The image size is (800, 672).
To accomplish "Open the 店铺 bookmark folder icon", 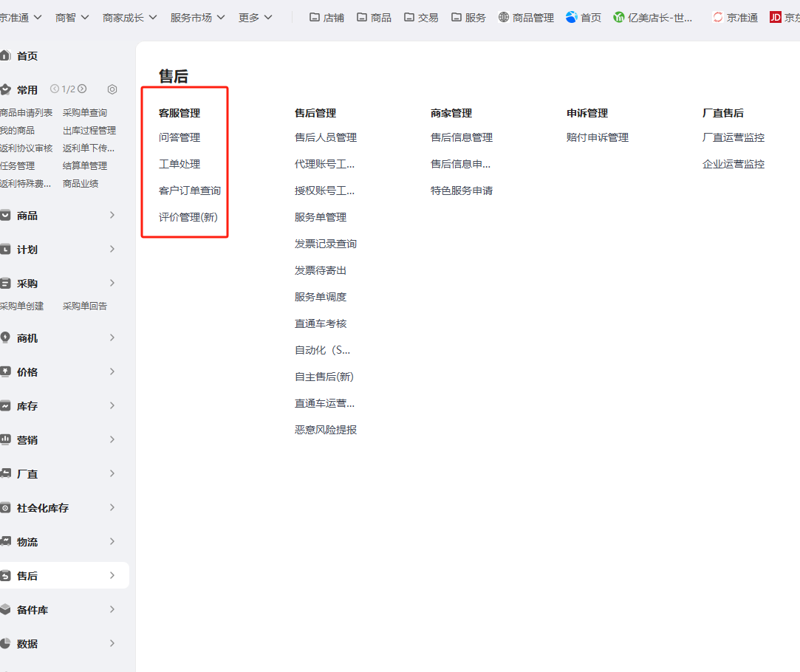I will click(315, 17).
